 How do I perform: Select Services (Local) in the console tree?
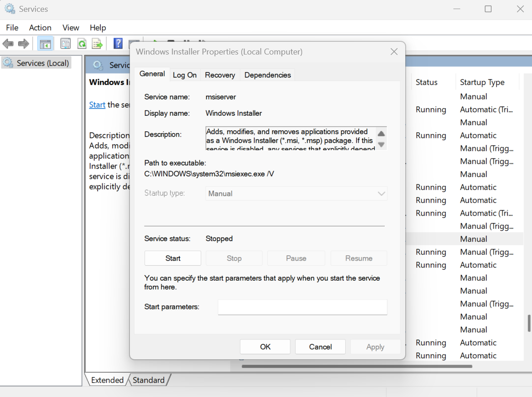point(36,63)
